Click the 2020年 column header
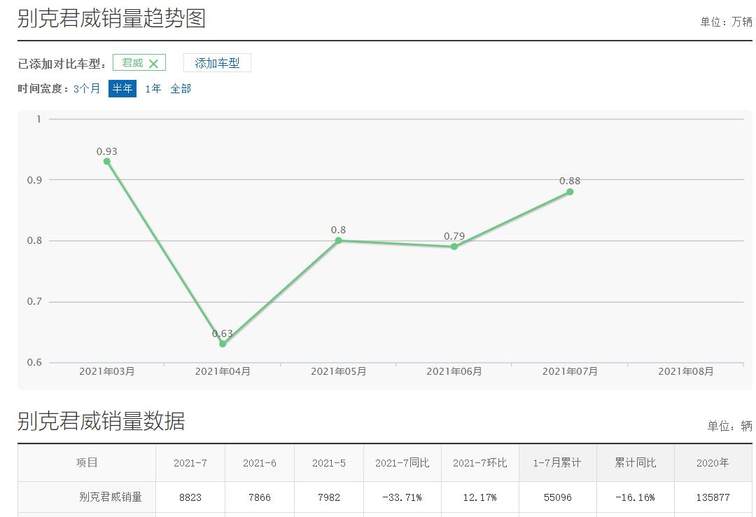The height and width of the screenshot is (517, 756). pos(712,463)
